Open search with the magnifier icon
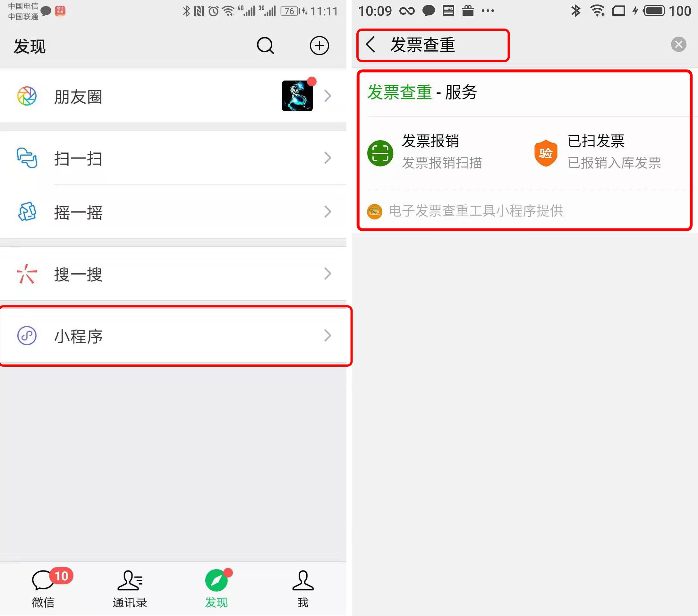Image resolution: width=698 pixels, height=616 pixels. [265, 46]
